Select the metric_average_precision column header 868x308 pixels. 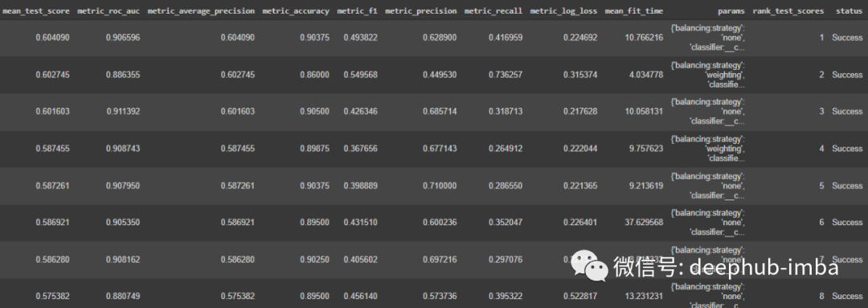click(x=201, y=11)
